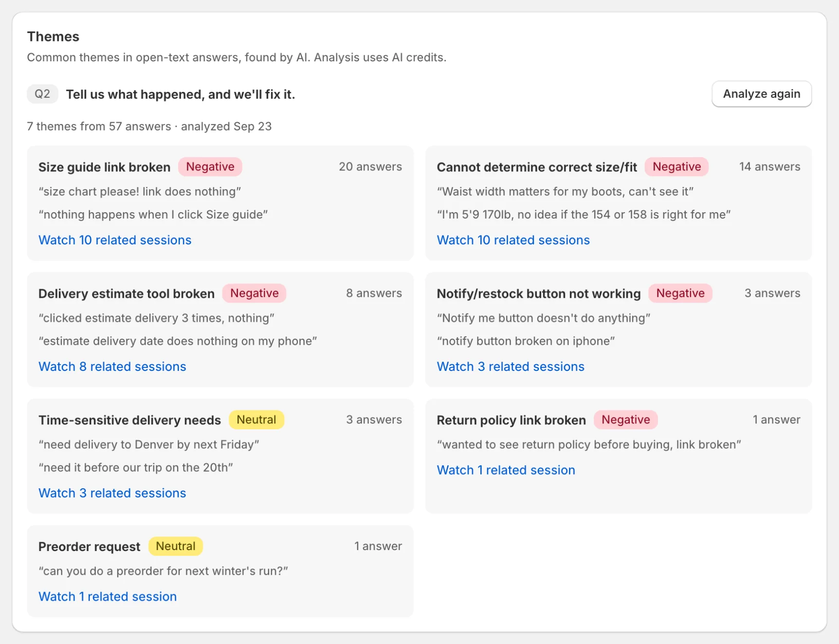
Task: Click 1 answer on Return policy card
Action: (x=776, y=420)
